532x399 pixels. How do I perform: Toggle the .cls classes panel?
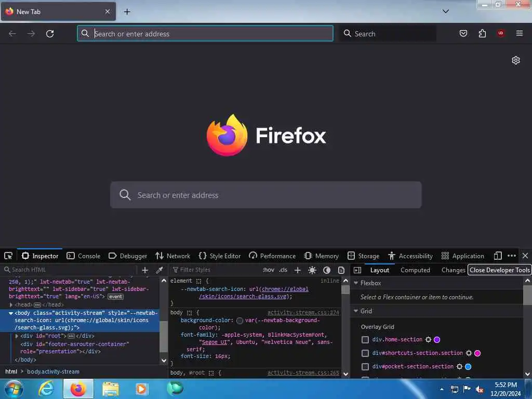283,270
